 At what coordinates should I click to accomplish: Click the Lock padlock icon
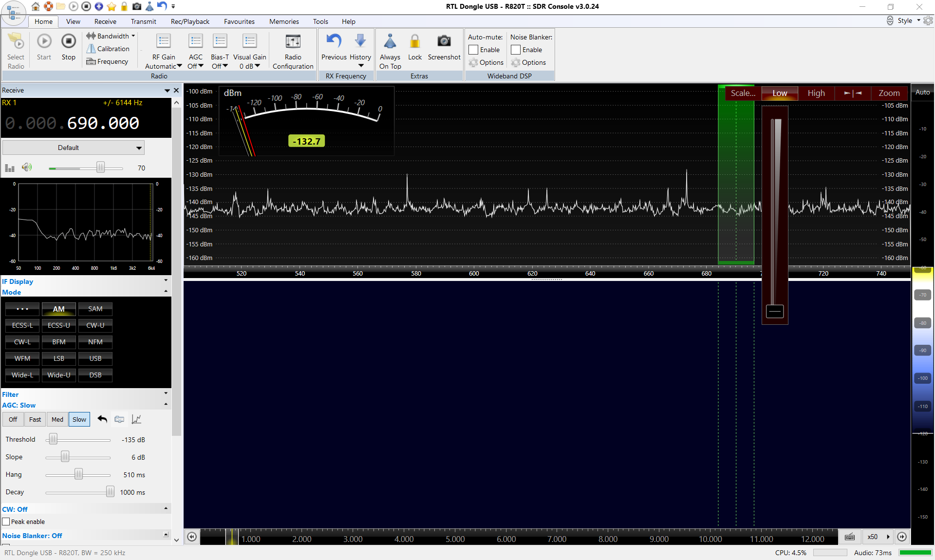click(x=415, y=42)
